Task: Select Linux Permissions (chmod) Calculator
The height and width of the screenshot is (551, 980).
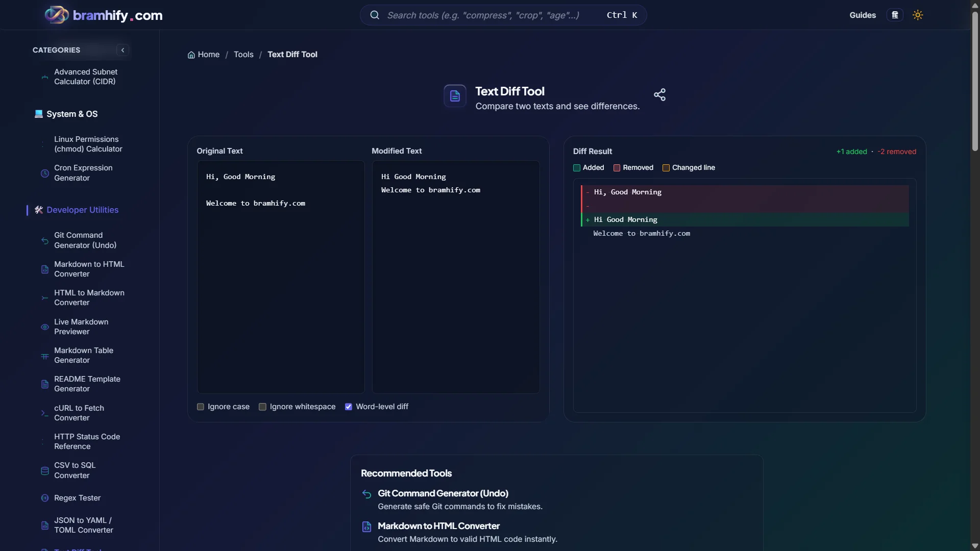Action: (88, 144)
